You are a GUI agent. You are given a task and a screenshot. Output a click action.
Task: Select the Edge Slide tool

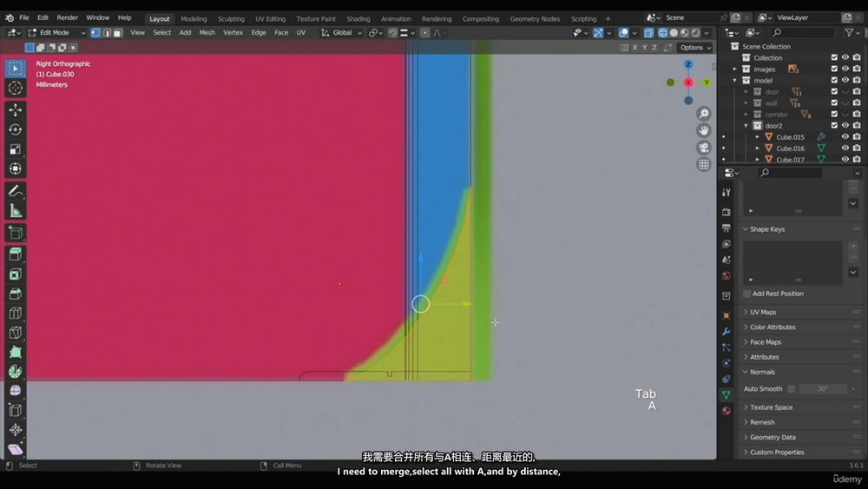[x=15, y=410]
